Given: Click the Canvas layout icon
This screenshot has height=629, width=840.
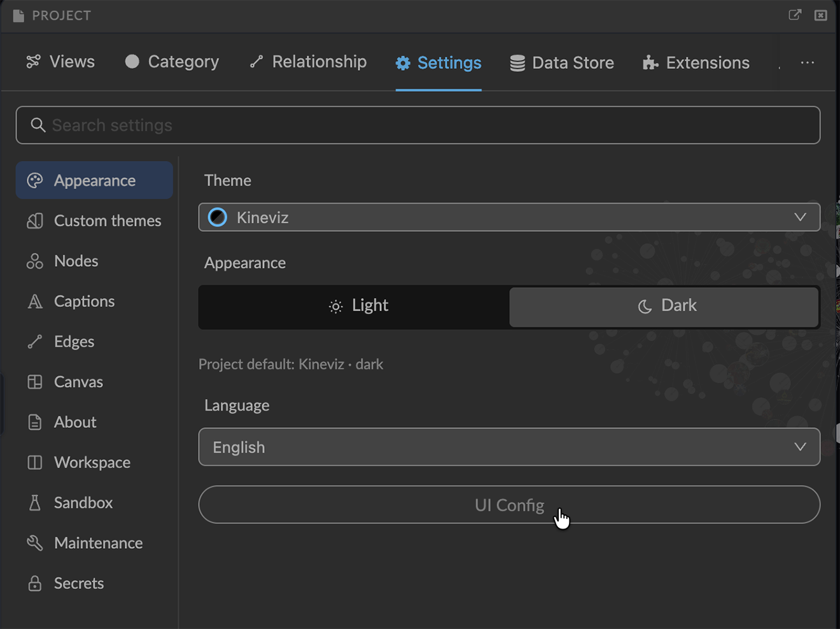Looking at the screenshot, I should coord(35,382).
